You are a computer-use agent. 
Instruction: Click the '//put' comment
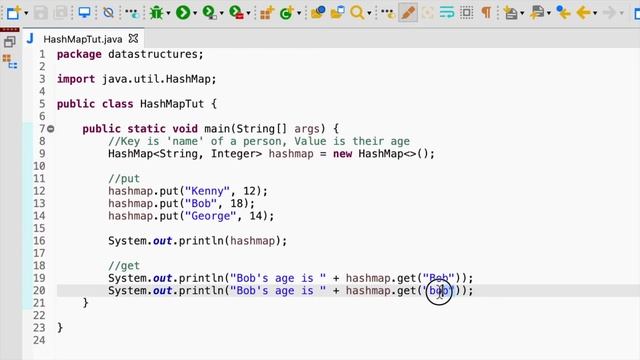pyautogui.click(x=124, y=179)
